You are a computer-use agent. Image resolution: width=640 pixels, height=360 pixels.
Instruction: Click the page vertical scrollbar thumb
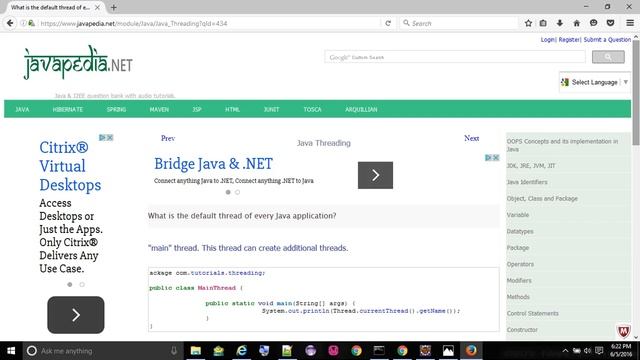(x=636, y=92)
